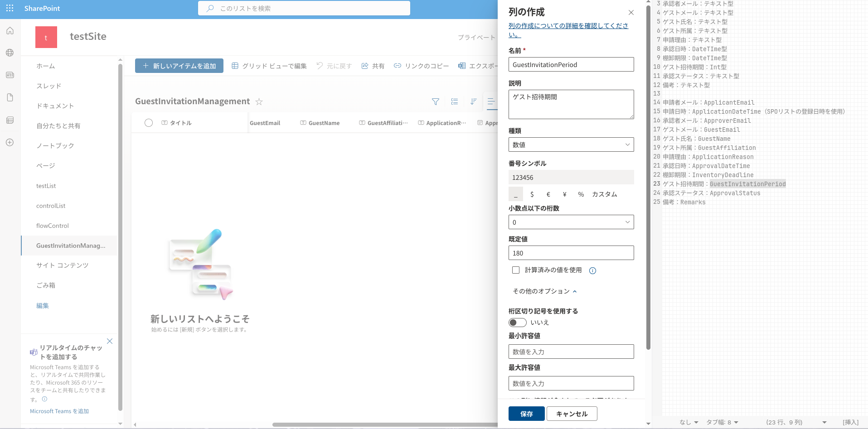Select the all-items circle in header row

[148, 123]
